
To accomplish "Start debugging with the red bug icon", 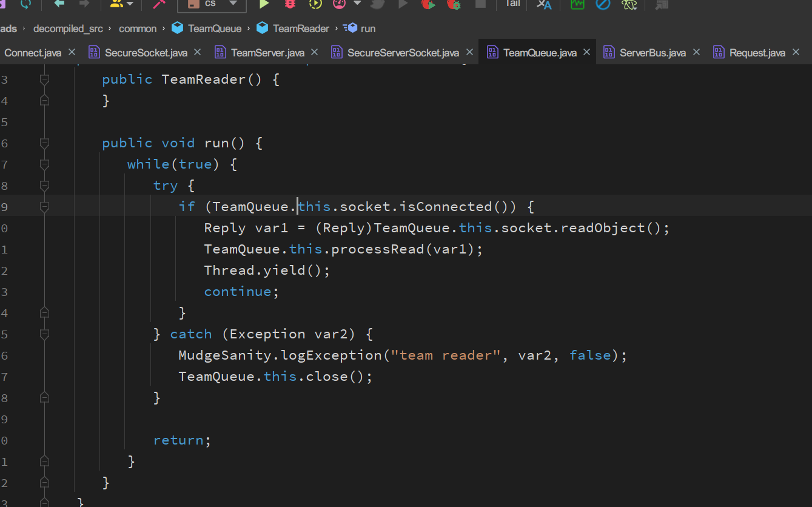I will point(290,4).
